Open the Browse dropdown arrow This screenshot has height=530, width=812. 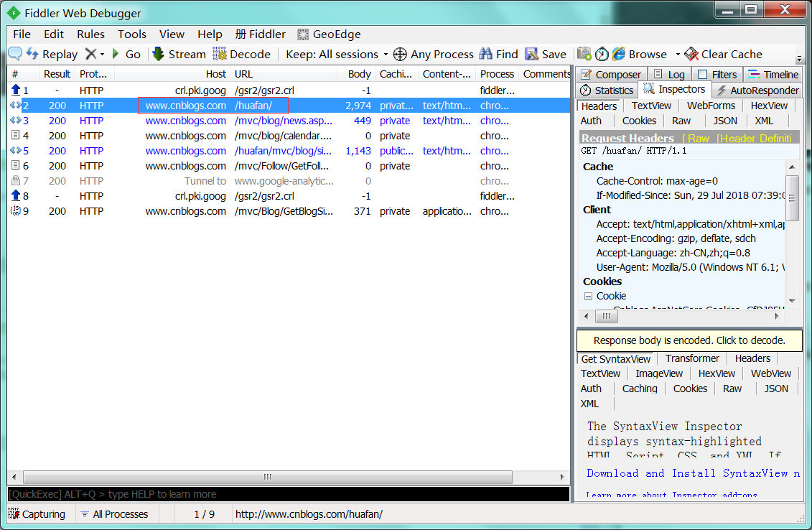pyautogui.click(x=677, y=55)
